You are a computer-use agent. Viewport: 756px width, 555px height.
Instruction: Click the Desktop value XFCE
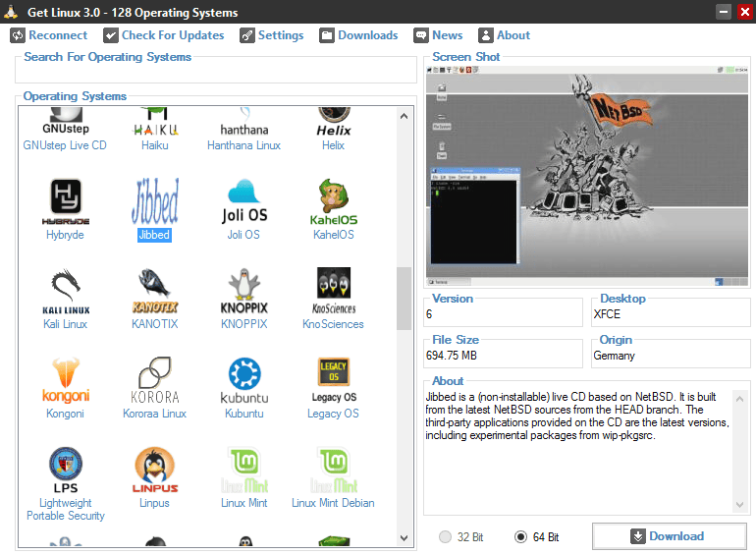[x=607, y=314]
